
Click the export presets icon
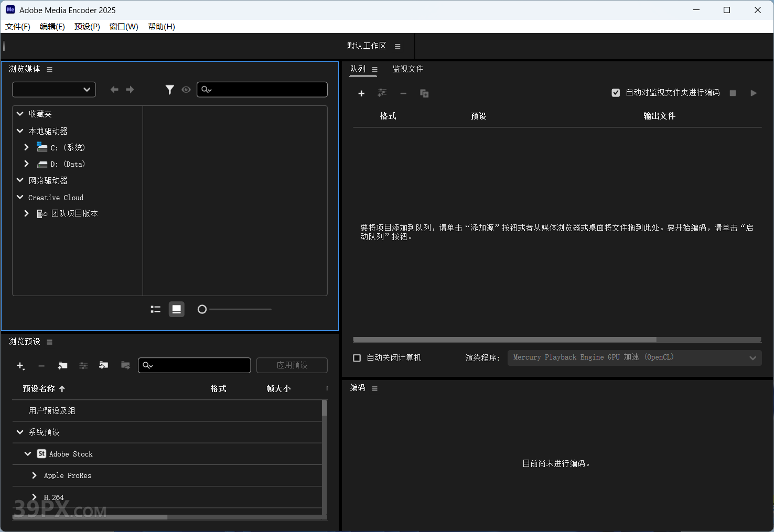[125, 366]
